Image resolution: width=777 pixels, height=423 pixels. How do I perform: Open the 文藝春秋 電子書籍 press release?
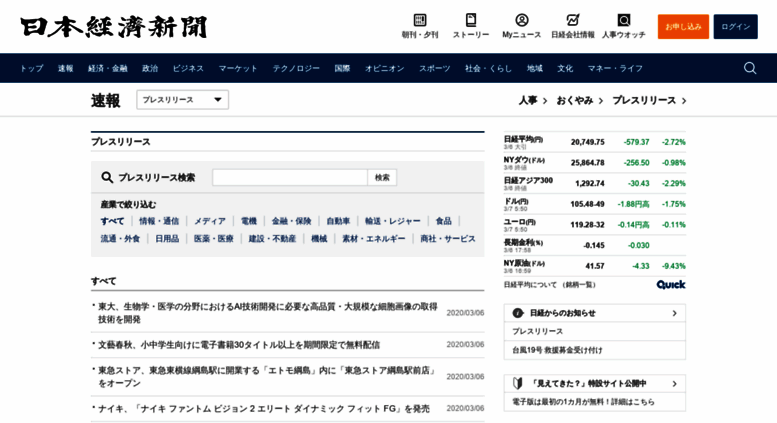(239, 345)
